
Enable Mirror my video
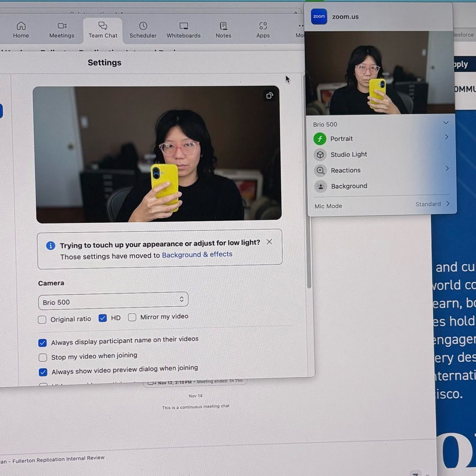point(132,317)
